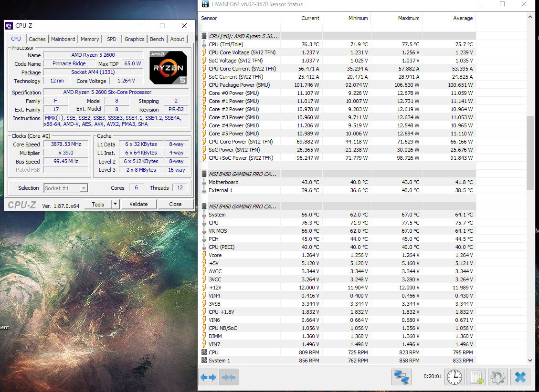Click the Multiplier field showing x 39.0
This screenshot has width=539, height=392.
tap(66, 153)
